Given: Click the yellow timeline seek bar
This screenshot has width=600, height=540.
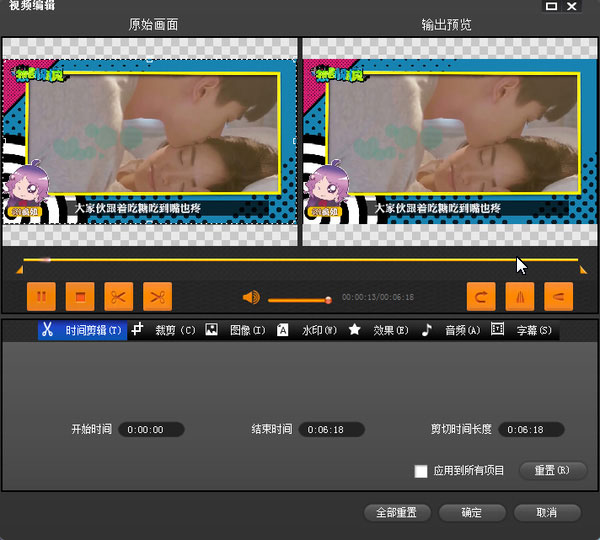Looking at the screenshot, I should tap(300, 260).
